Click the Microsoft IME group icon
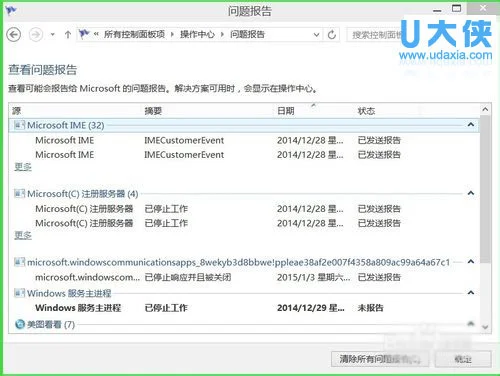 coord(19,125)
